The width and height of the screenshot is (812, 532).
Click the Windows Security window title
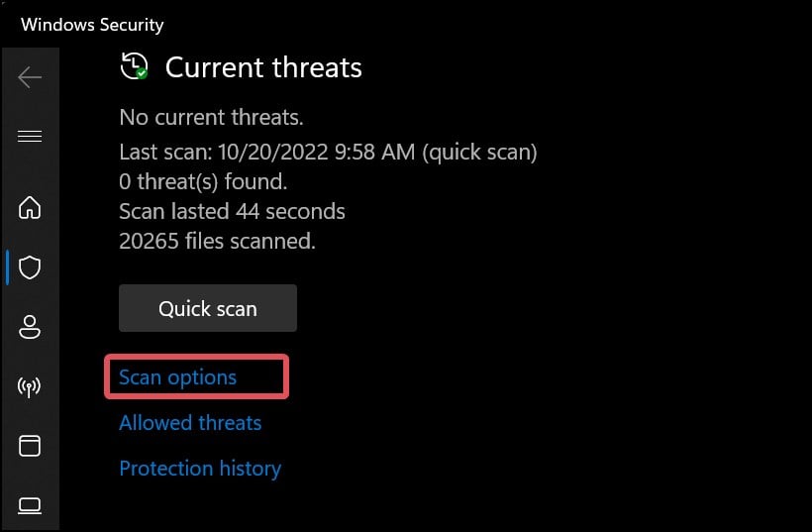[92, 25]
